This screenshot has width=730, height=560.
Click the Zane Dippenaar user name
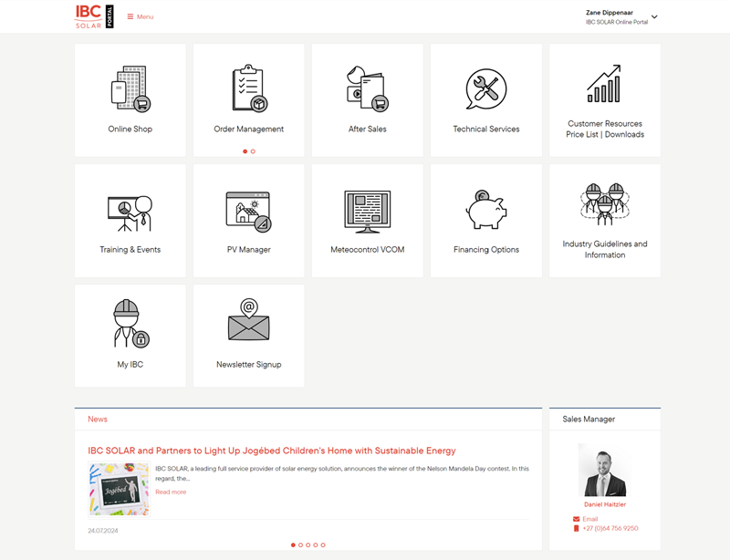point(609,13)
